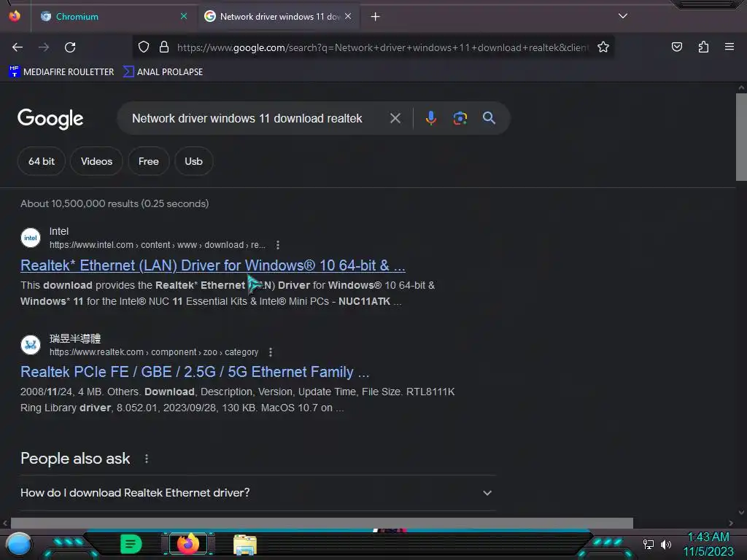Open the Start orb on taskbar
Image resolution: width=747 pixels, height=560 pixels.
pos(18,545)
